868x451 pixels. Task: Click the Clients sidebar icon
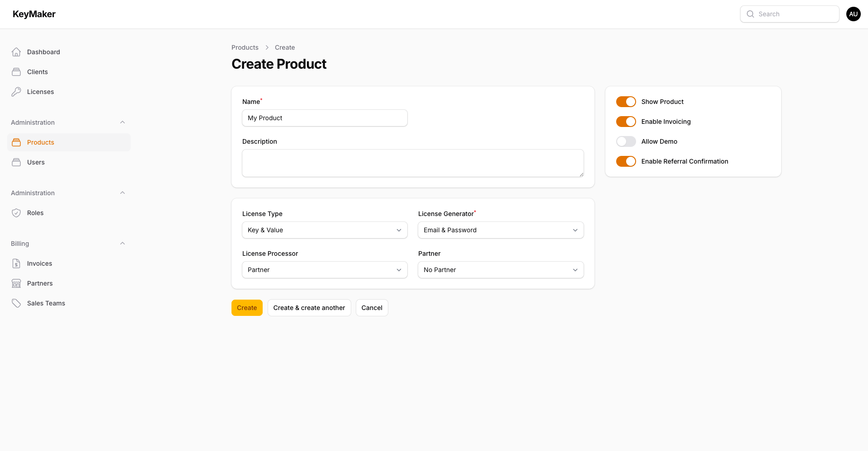(16, 71)
